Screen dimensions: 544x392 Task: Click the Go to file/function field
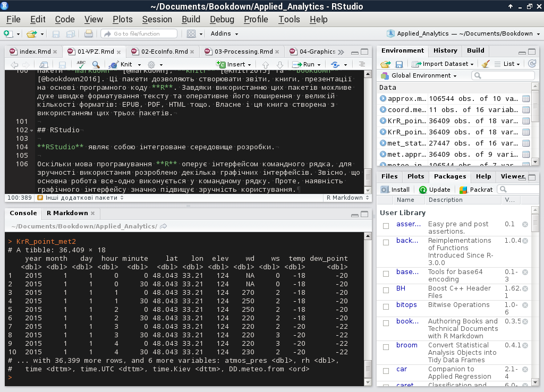[x=138, y=33]
